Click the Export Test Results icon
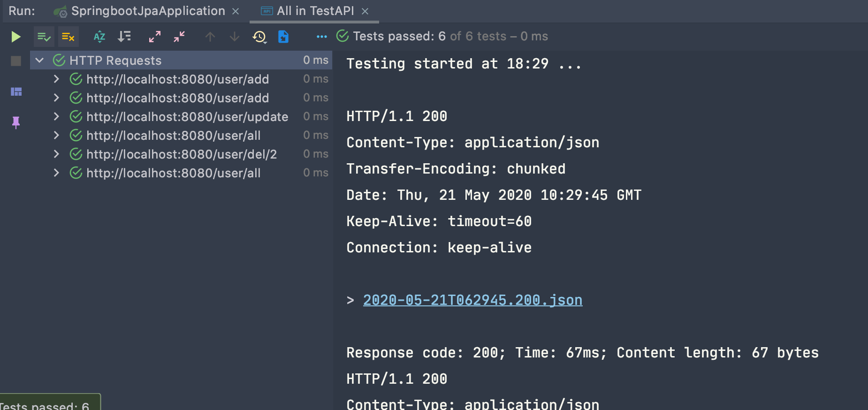The width and height of the screenshot is (868, 410). (x=283, y=37)
